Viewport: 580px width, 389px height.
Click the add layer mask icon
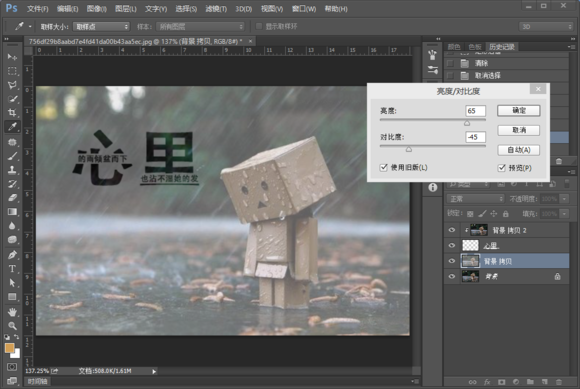click(501, 382)
